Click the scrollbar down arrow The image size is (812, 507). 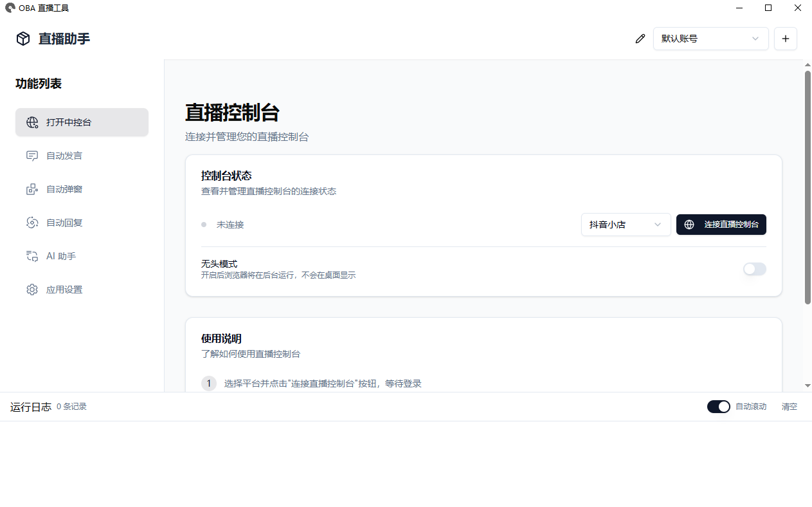807,385
